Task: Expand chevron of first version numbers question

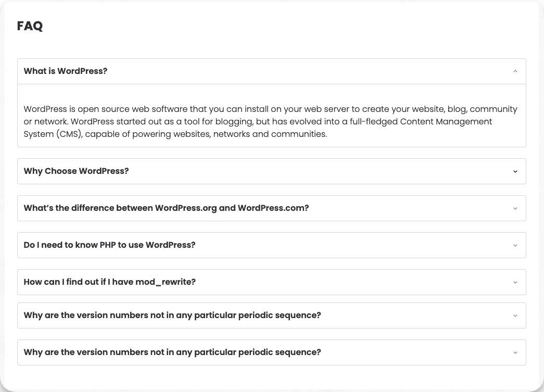Action: [515, 315]
